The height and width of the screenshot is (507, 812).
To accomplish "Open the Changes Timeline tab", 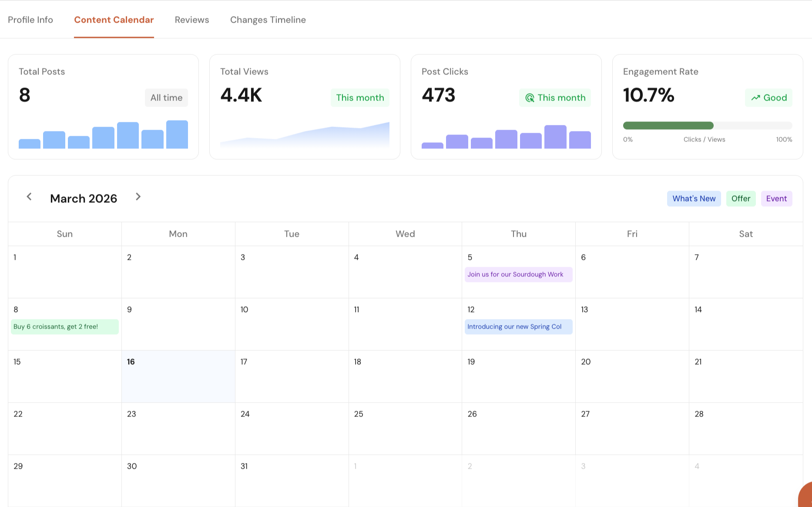I will [x=268, y=20].
